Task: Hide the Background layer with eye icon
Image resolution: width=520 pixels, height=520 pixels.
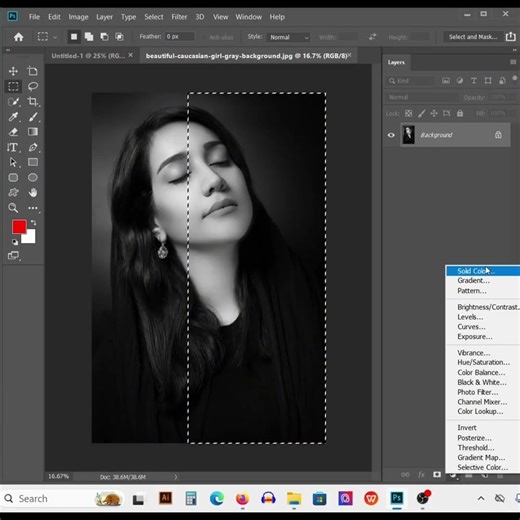Action: [x=391, y=135]
